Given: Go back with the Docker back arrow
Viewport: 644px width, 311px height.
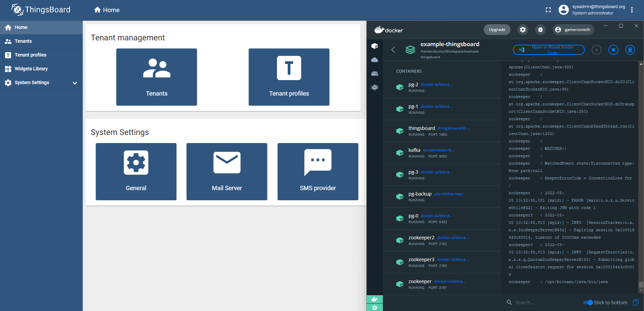Looking at the screenshot, I should (x=393, y=50).
